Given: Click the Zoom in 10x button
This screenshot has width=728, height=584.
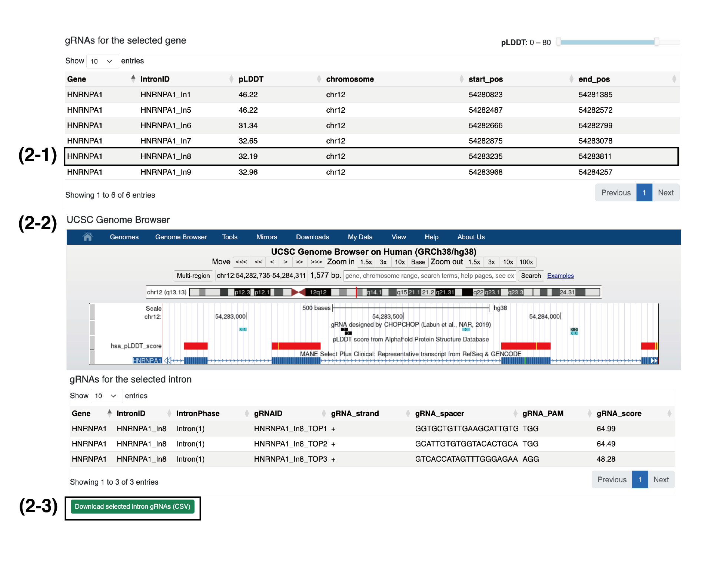Looking at the screenshot, I should tap(399, 262).
